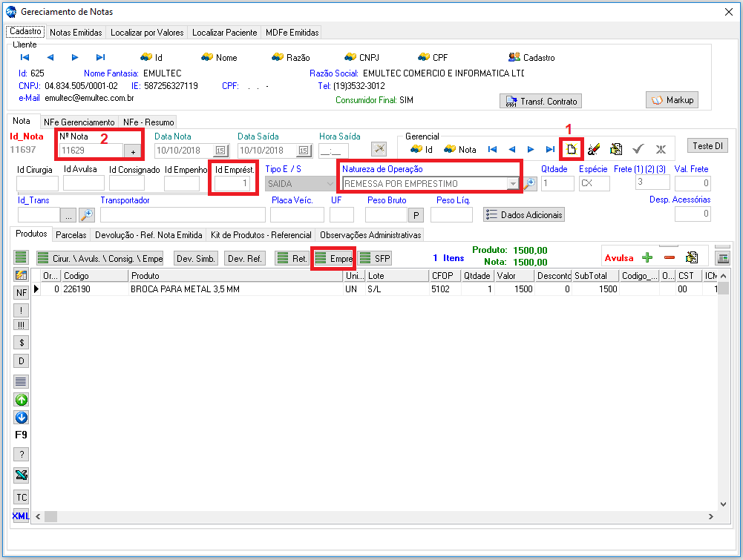
Task: Click the red minus remove item icon
Action: coord(670,257)
